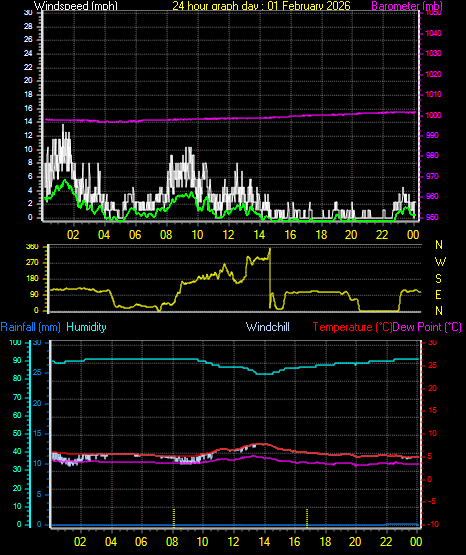466x555 pixels.
Task: Click the 1020 barometer axis value
Action: pyautogui.click(x=433, y=74)
